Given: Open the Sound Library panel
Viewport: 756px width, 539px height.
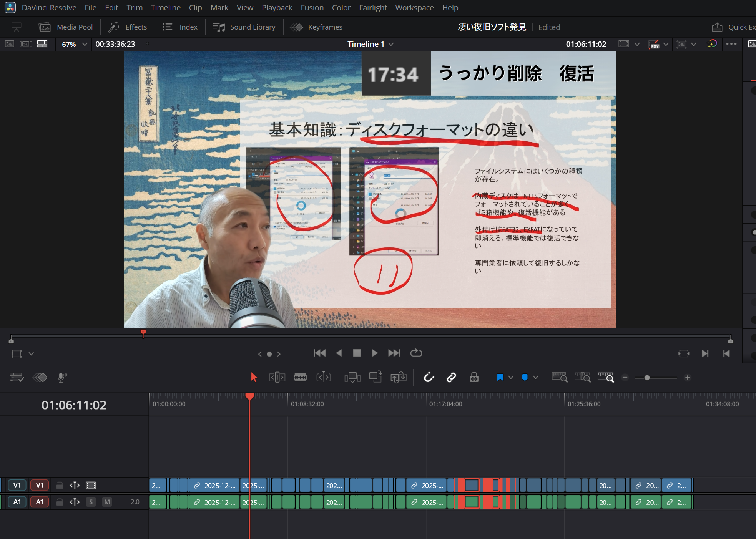Looking at the screenshot, I should pos(244,27).
